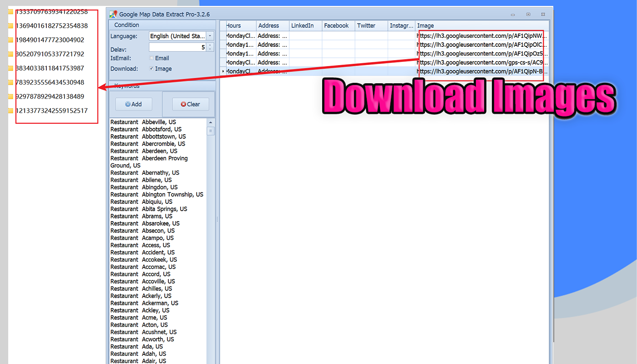Click the up arrow of keywords scrollbar
This screenshot has height=364, width=637.
tap(211, 122)
